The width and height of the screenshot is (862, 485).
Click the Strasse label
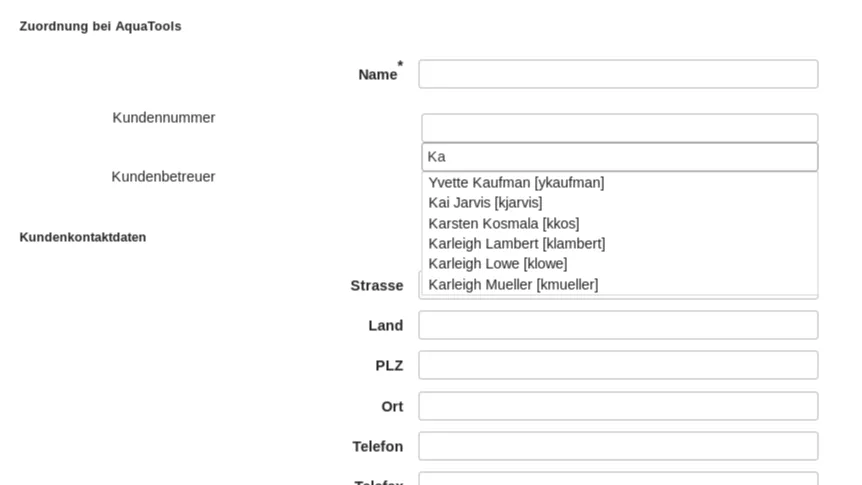[376, 285]
